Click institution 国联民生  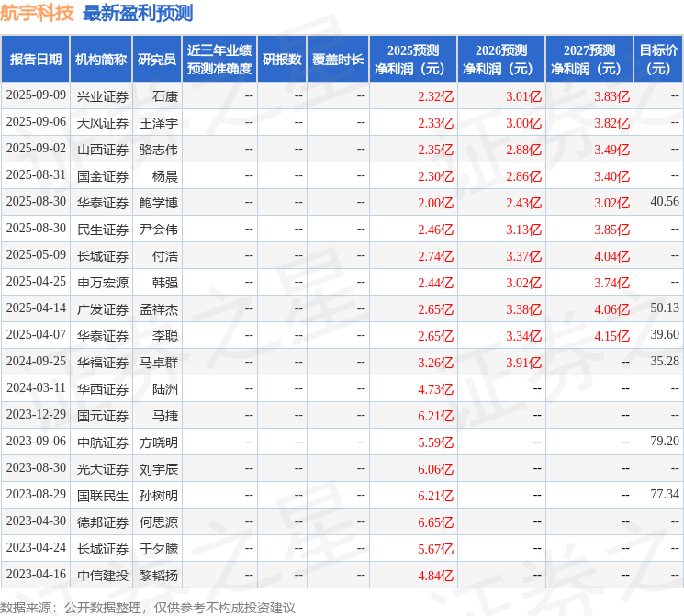pyautogui.click(x=103, y=496)
